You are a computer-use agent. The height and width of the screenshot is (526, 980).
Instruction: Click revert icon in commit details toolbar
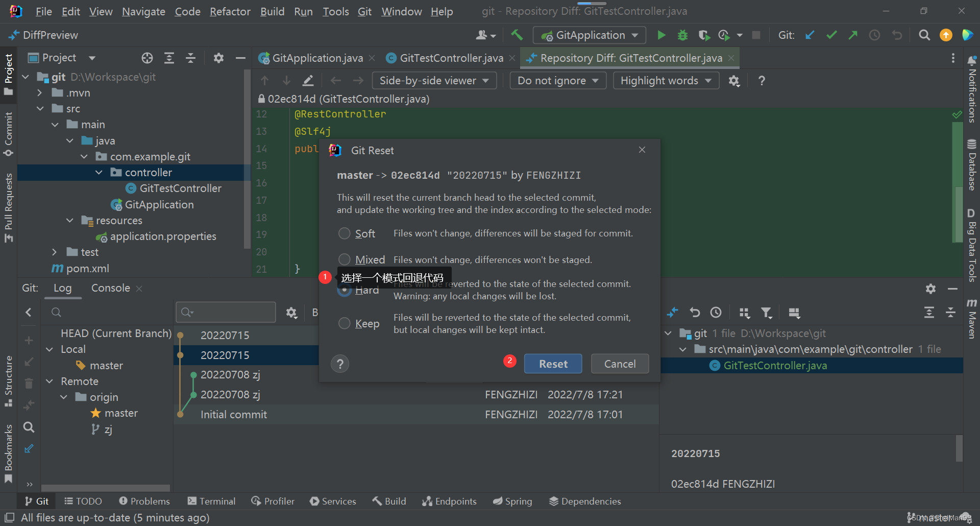[695, 313]
